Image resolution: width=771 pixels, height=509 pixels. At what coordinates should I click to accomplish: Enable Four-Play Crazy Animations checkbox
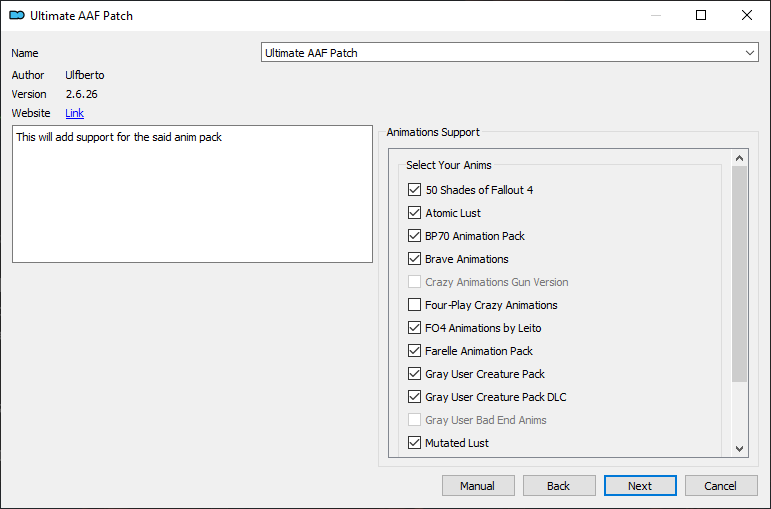pos(415,305)
